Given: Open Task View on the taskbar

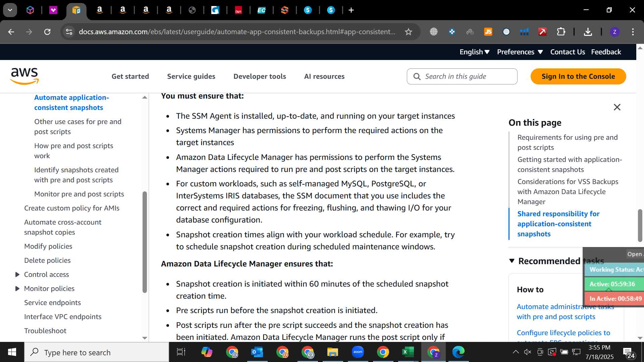Looking at the screenshot, I should coord(181,352).
